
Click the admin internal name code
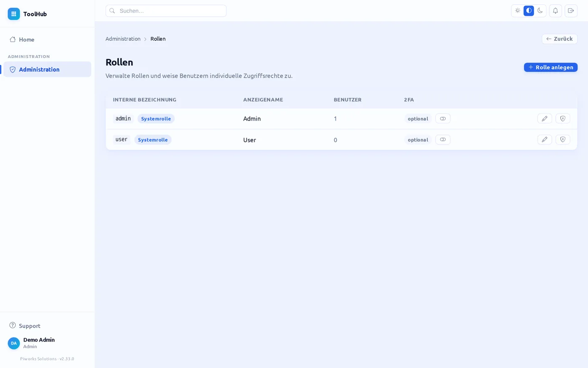123,119
